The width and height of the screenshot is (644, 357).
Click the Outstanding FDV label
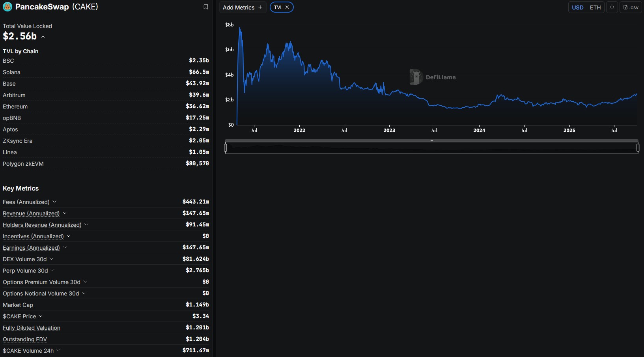(25, 339)
